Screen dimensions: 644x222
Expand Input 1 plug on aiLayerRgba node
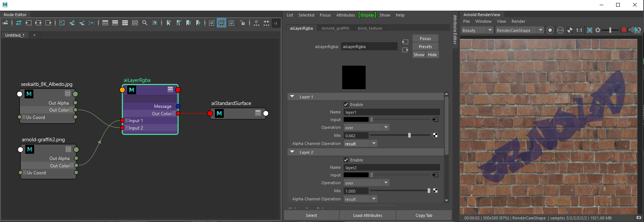tap(127, 121)
